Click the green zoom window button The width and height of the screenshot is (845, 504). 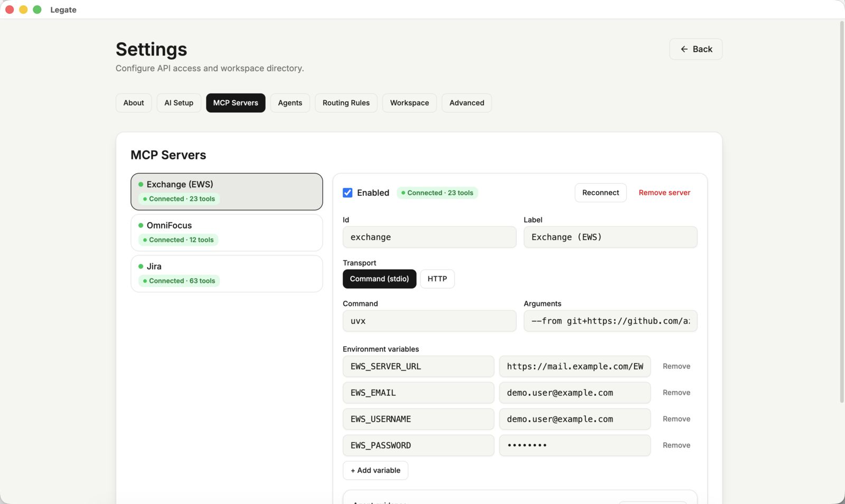tap(37, 9)
